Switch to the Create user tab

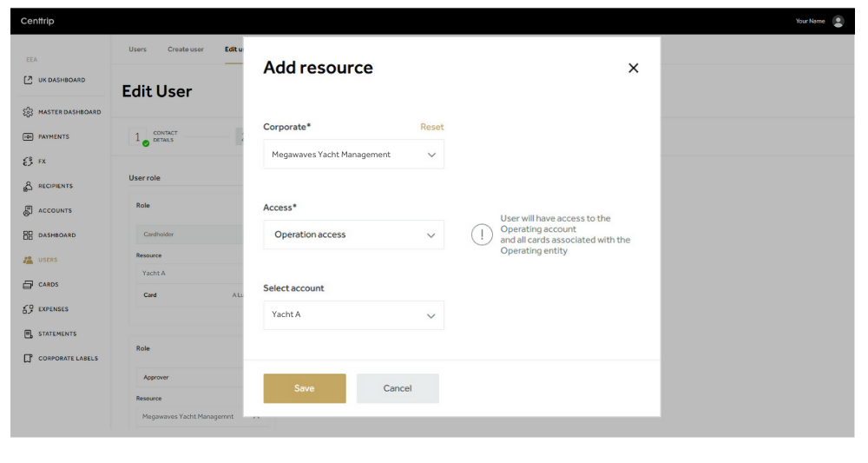coord(186,50)
